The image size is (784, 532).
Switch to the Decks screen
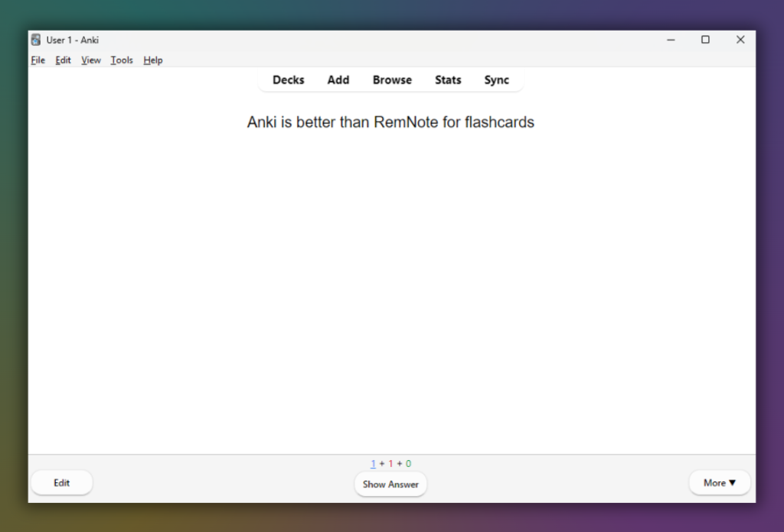coord(288,80)
